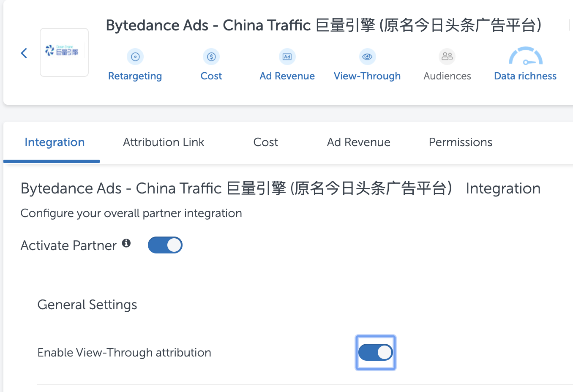Click the Retargeting capability label
573x392 pixels.
135,76
